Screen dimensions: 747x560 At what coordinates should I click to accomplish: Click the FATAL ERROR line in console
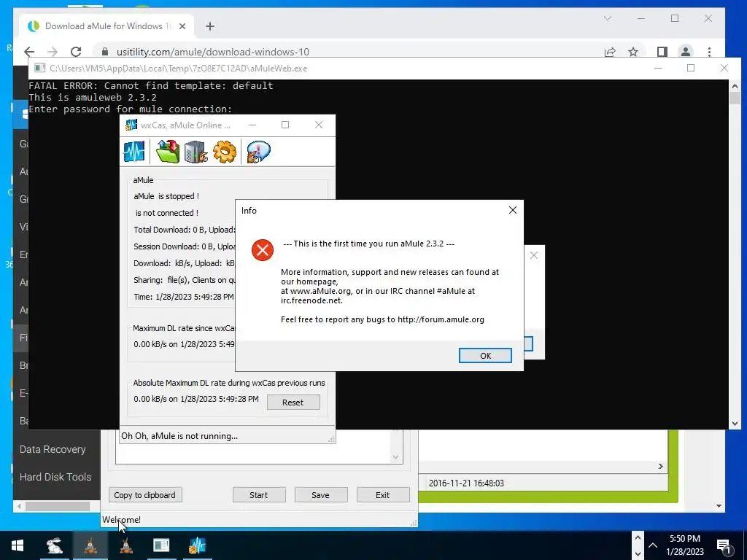tap(150, 86)
